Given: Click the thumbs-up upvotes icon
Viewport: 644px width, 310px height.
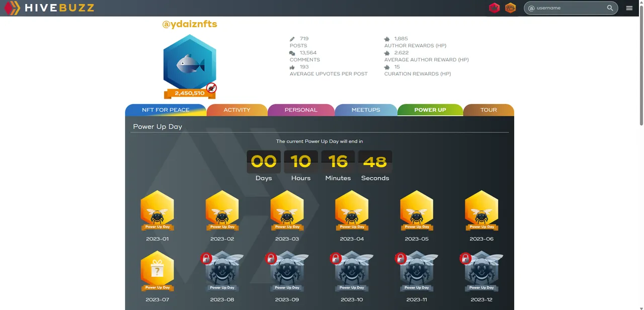Looking at the screenshot, I should pos(292,67).
